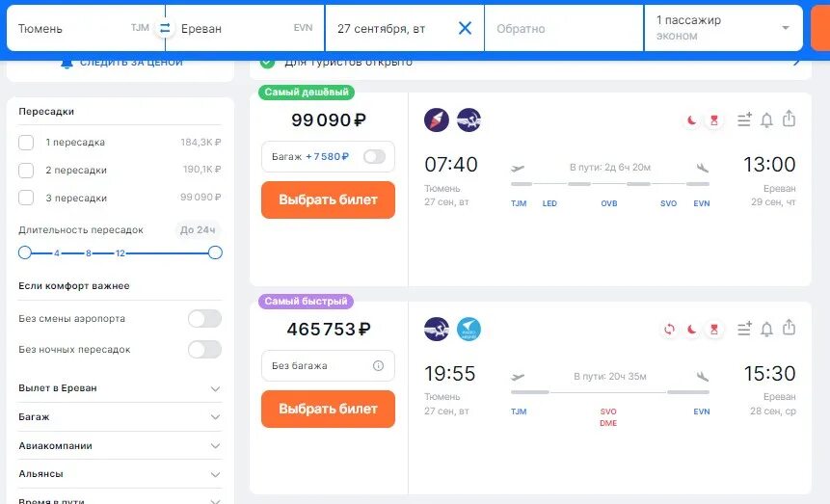
Task: Enable Без смены аэропорта toggle
Action: [x=205, y=319]
